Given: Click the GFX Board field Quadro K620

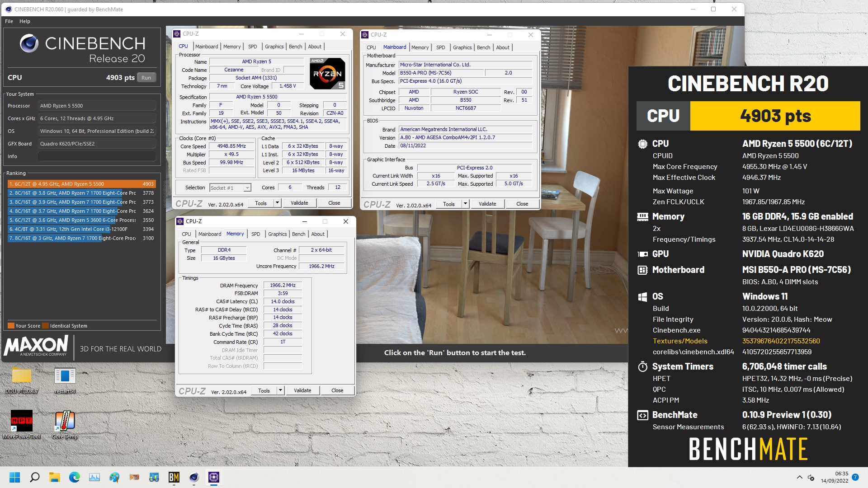Looking at the screenshot, I should [x=97, y=144].
